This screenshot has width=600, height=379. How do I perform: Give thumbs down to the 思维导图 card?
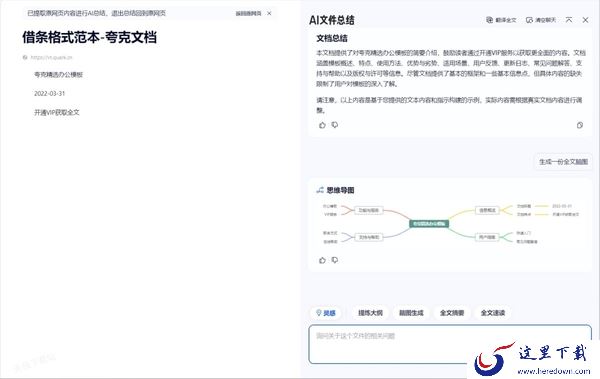point(335,260)
